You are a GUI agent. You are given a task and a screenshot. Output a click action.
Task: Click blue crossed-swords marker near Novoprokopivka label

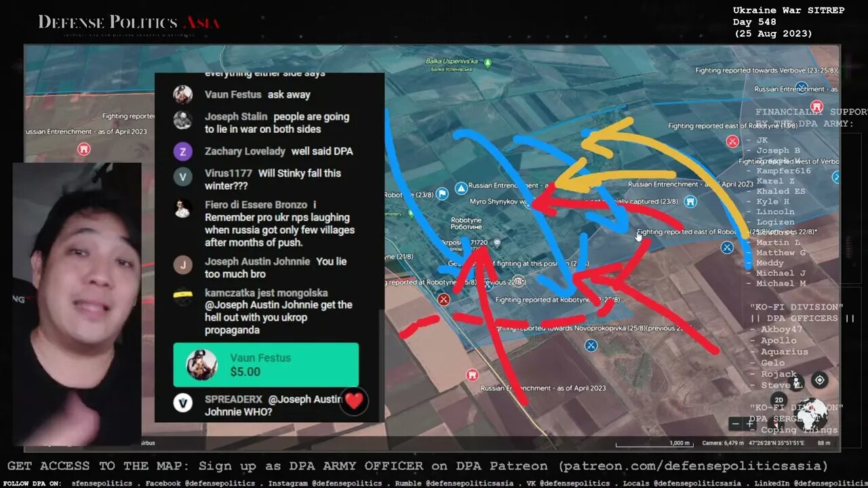(x=591, y=346)
